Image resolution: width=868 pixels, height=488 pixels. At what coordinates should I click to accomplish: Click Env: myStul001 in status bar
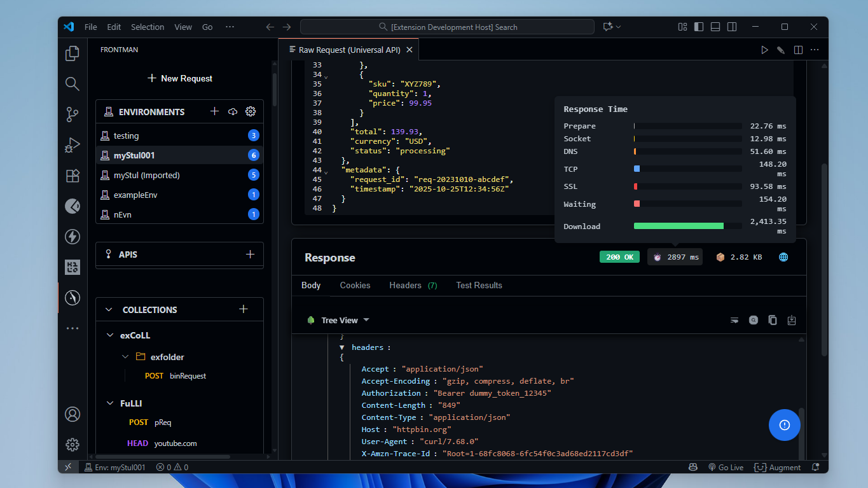[x=115, y=467]
